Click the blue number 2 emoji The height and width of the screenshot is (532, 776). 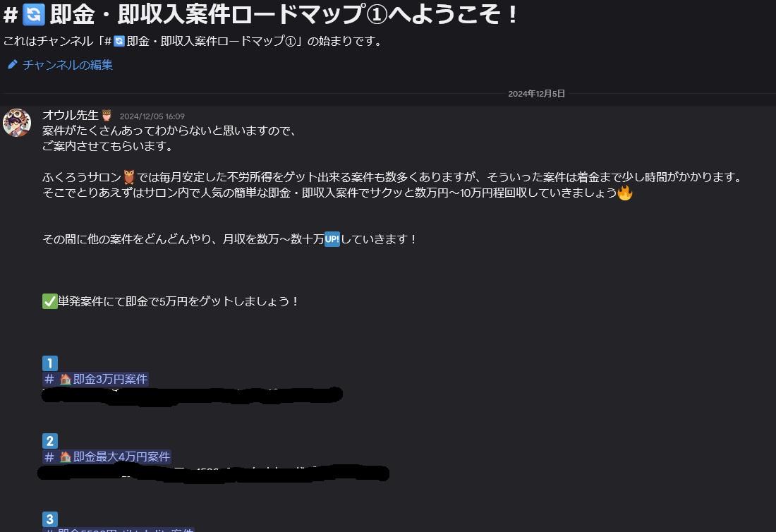pyautogui.click(x=50, y=441)
